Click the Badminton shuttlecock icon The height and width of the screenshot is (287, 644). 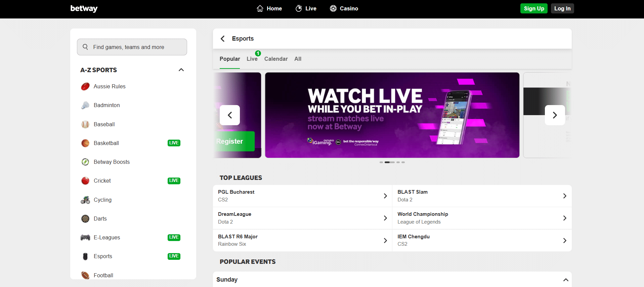pos(85,105)
